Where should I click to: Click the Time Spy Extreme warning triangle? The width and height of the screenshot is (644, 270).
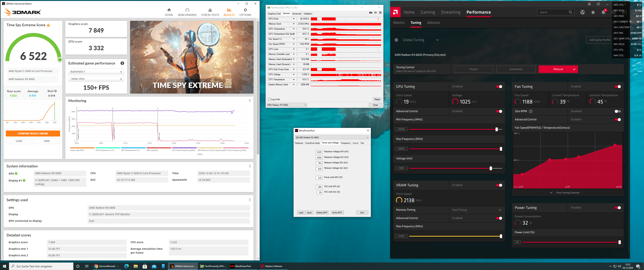[48, 25]
